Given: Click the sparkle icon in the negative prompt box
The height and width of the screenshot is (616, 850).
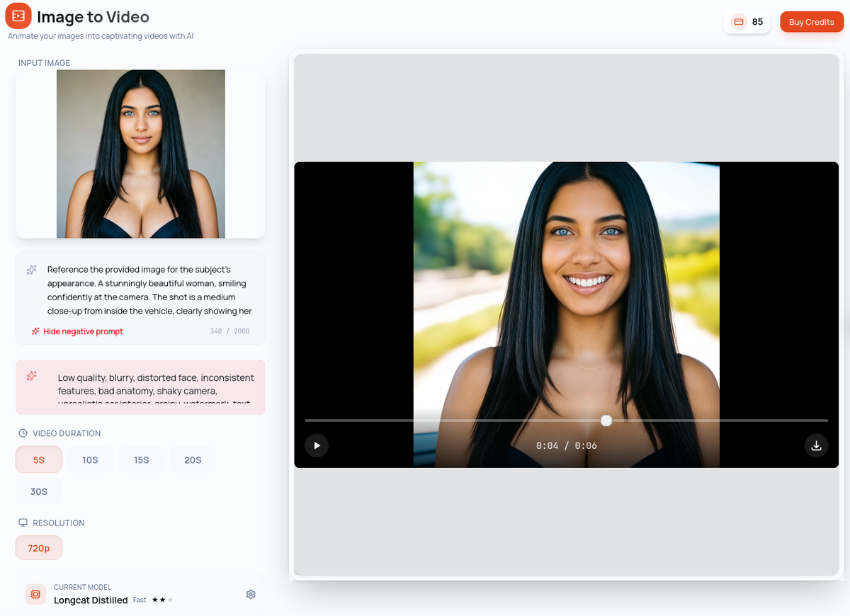Looking at the screenshot, I should click(x=31, y=376).
